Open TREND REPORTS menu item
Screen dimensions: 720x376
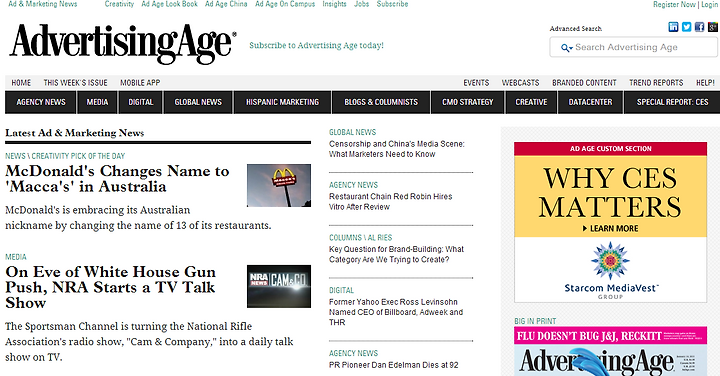[x=656, y=83]
